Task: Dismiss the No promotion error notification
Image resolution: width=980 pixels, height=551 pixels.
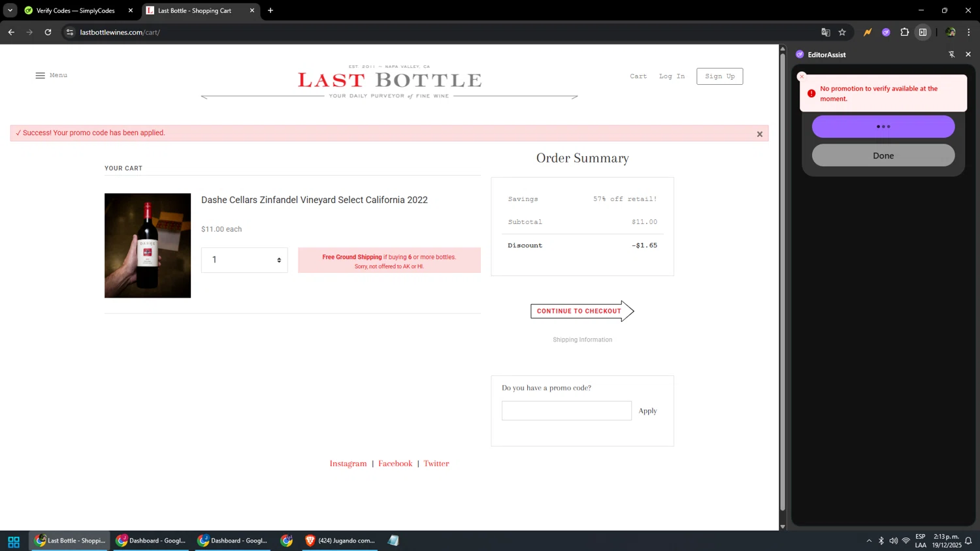Action: (802, 76)
